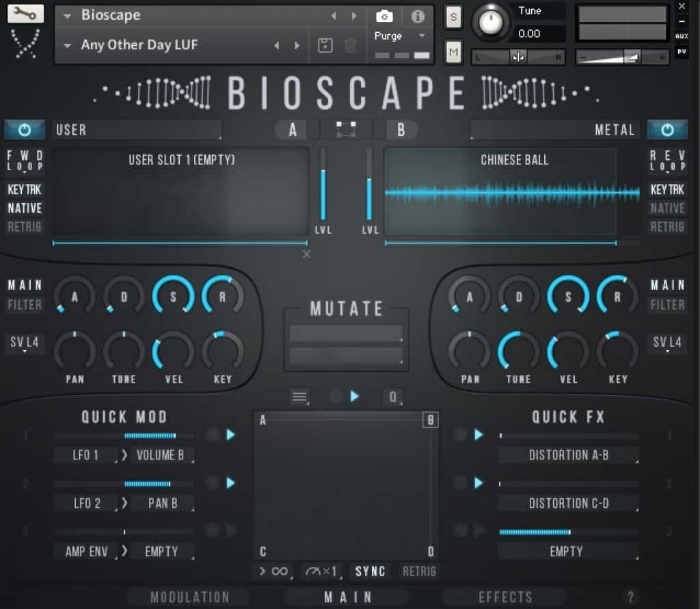The image size is (700, 609).
Task: Click record circle for Quick Mod LFO 1
Action: click(213, 435)
